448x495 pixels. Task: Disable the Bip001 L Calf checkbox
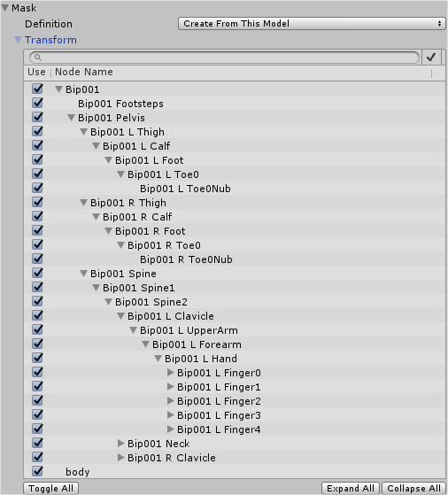coord(37,145)
